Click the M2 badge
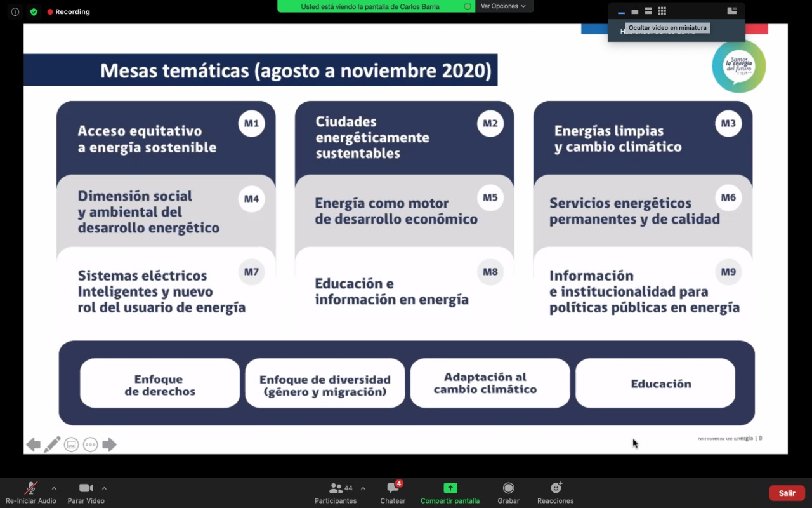 [490, 123]
